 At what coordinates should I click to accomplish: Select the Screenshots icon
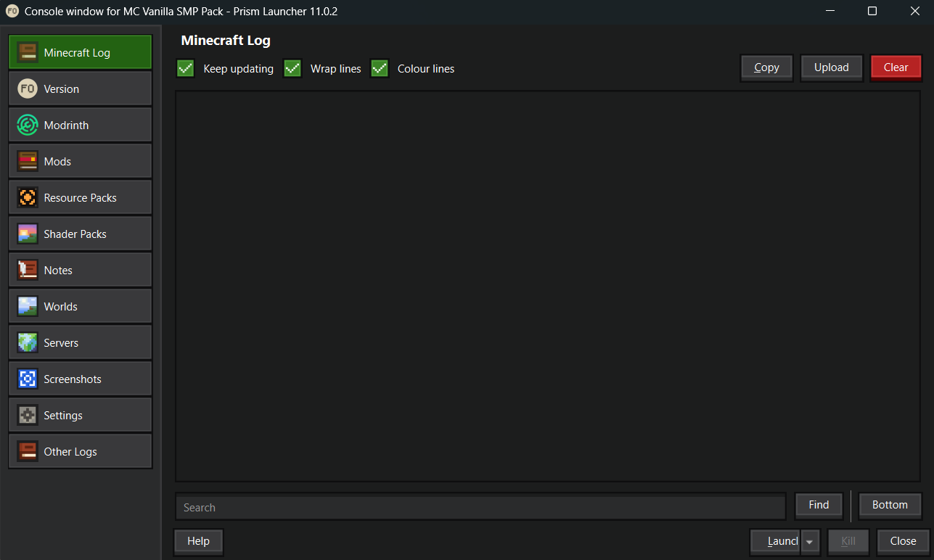click(28, 379)
